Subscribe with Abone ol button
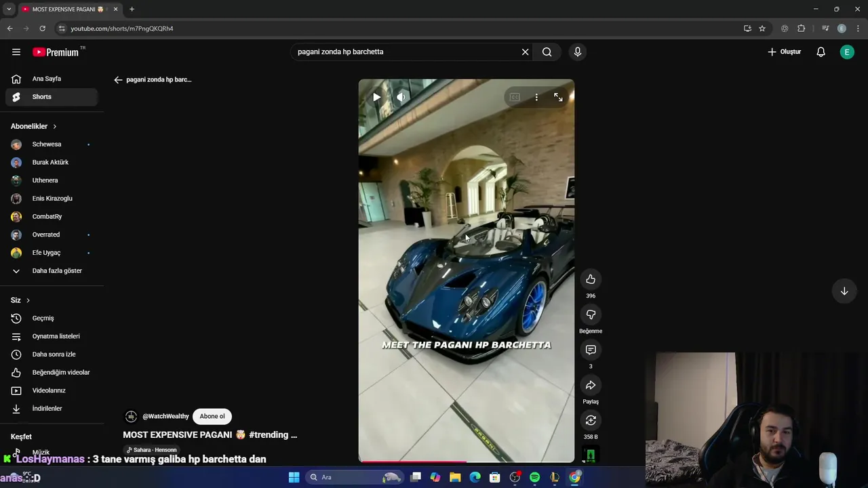The width and height of the screenshot is (868, 488). [212, 416]
